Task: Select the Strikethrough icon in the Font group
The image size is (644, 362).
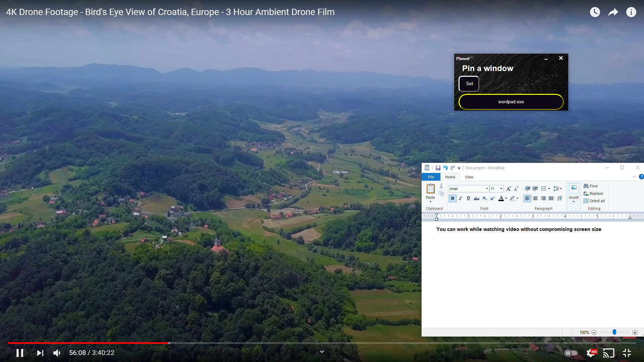Action: click(477, 198)
